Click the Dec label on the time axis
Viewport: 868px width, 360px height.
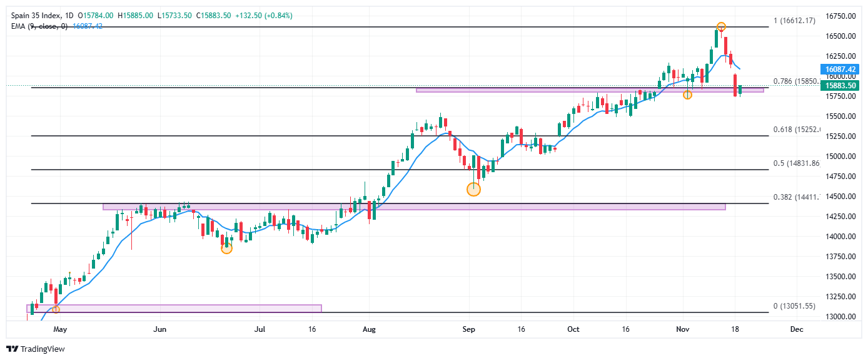796,328
